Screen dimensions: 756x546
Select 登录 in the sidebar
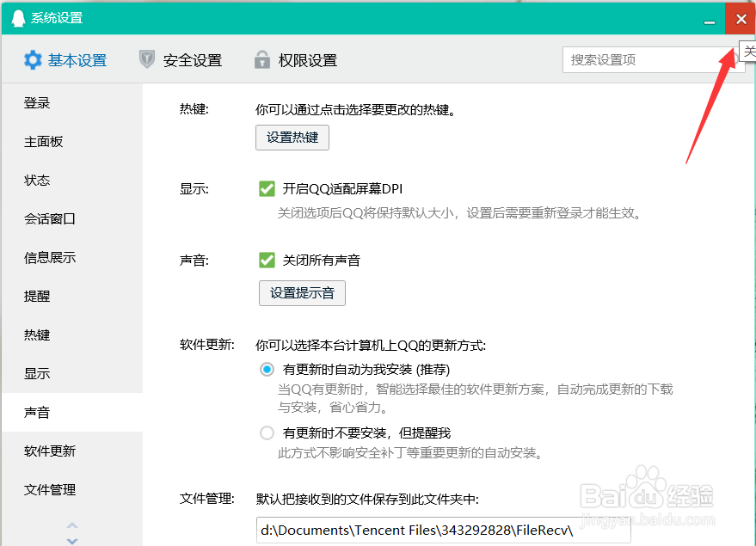(x=72, y=102)
